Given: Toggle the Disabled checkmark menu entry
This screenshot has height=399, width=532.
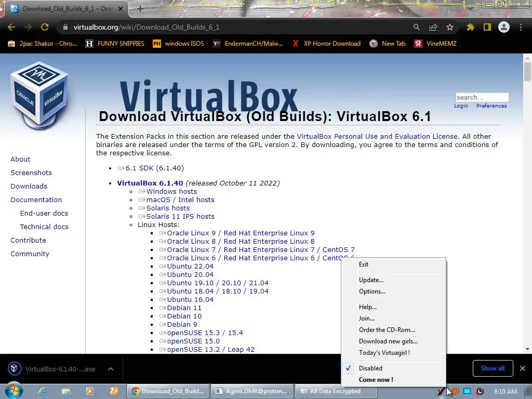Looking at the screenshot, I should pos(394,368).
